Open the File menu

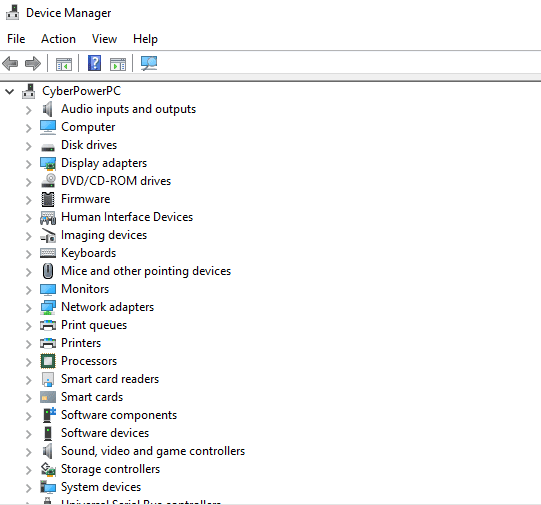16,39
